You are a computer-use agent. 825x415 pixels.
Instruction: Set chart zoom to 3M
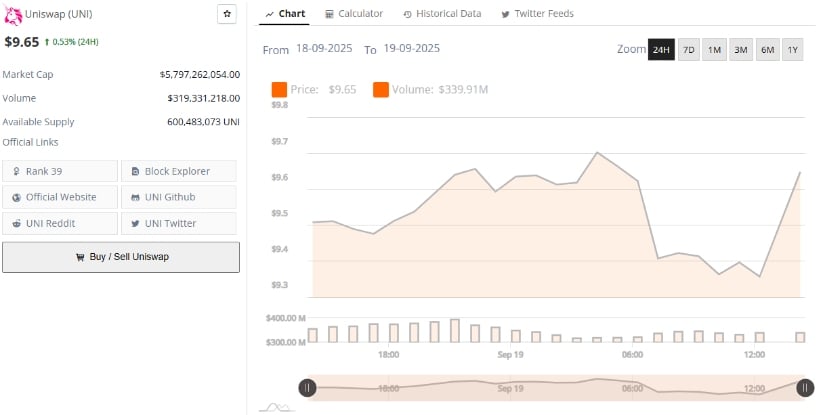pos(741,49)
